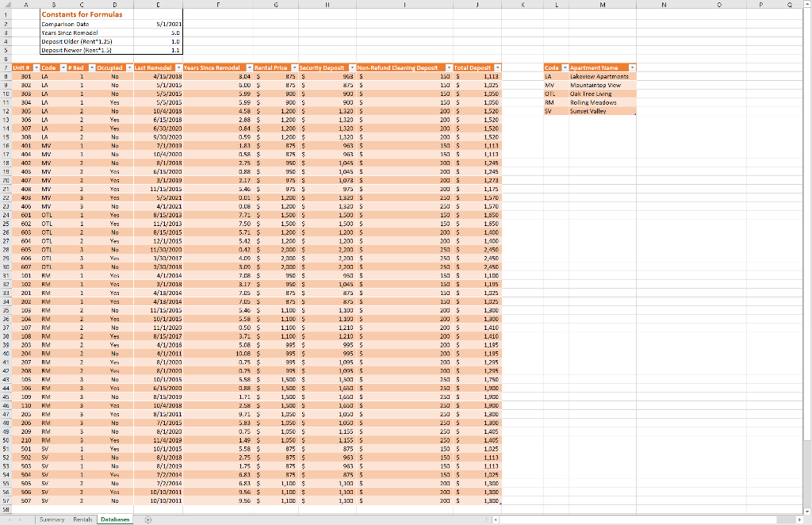Image resolution: width=812 pixels, height=525 pixels.
Task: Open the Code filter dropdown in lookup table
Action: pos(565,68)
